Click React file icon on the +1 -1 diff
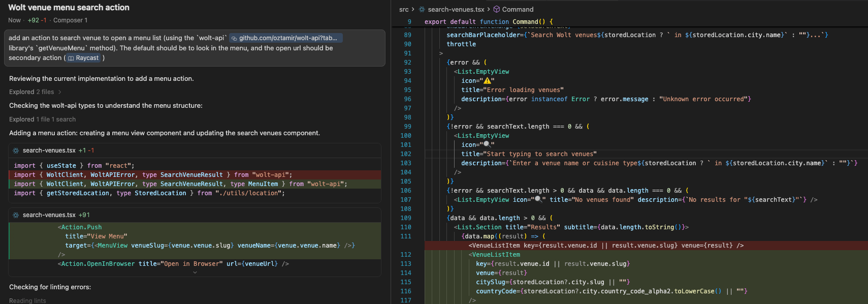The width and height of the screenshot is (868, 304). point(16,150)
